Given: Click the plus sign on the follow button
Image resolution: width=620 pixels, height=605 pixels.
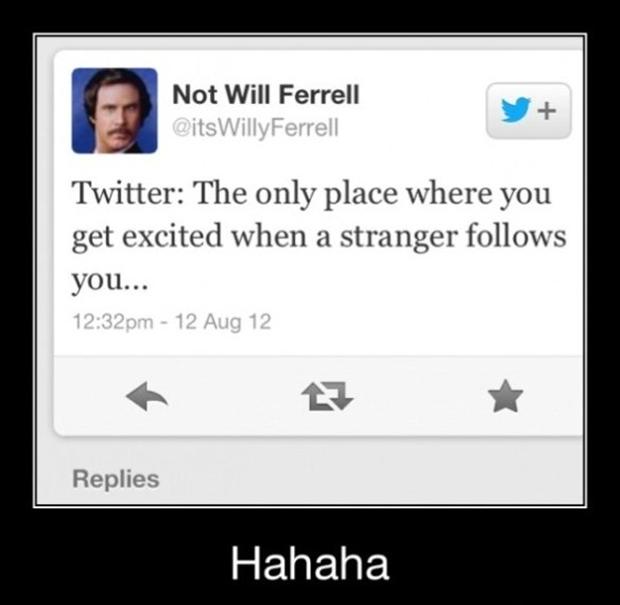Looking at the screenshot, I should coord(547,111).
